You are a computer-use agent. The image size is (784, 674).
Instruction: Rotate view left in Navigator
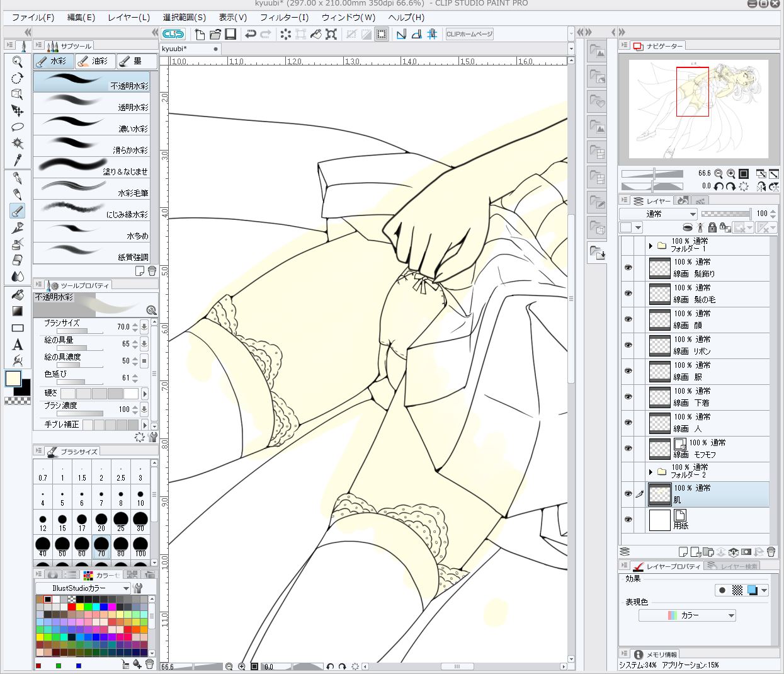[719, 186]
